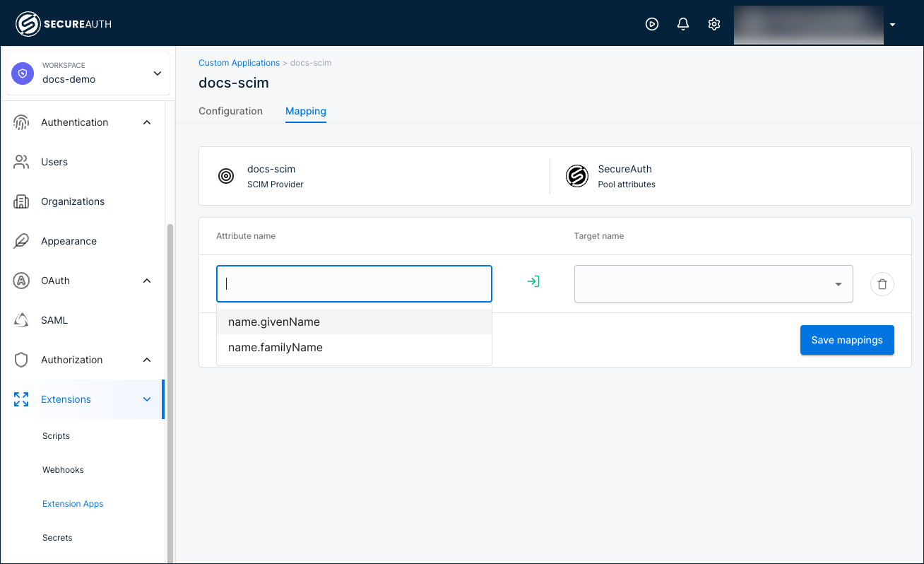Open the Target name dropdown
924x564 pixels.
click(x=713, y=283)
